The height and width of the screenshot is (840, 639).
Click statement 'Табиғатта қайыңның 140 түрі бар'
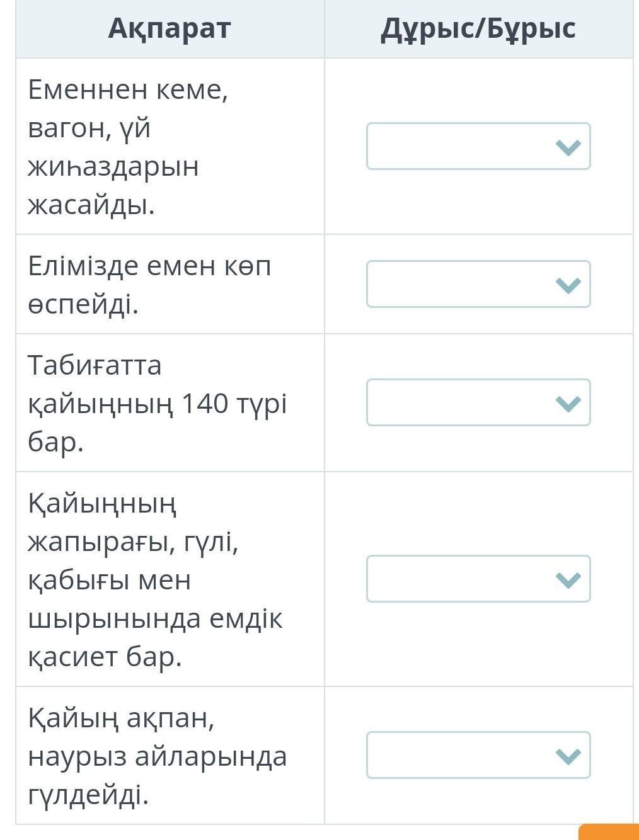pyautogui.click(x=157, y=403)
